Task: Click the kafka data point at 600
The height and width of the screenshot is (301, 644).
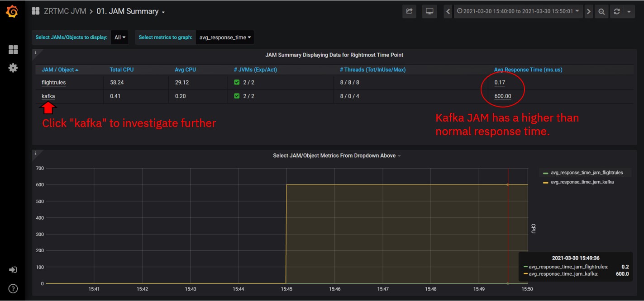Action: pyautogui.click(x=508, y=184)
